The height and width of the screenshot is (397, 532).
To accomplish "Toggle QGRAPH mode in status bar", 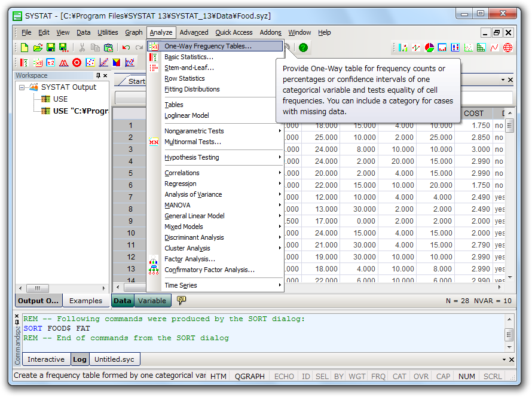I will point(250,376).
